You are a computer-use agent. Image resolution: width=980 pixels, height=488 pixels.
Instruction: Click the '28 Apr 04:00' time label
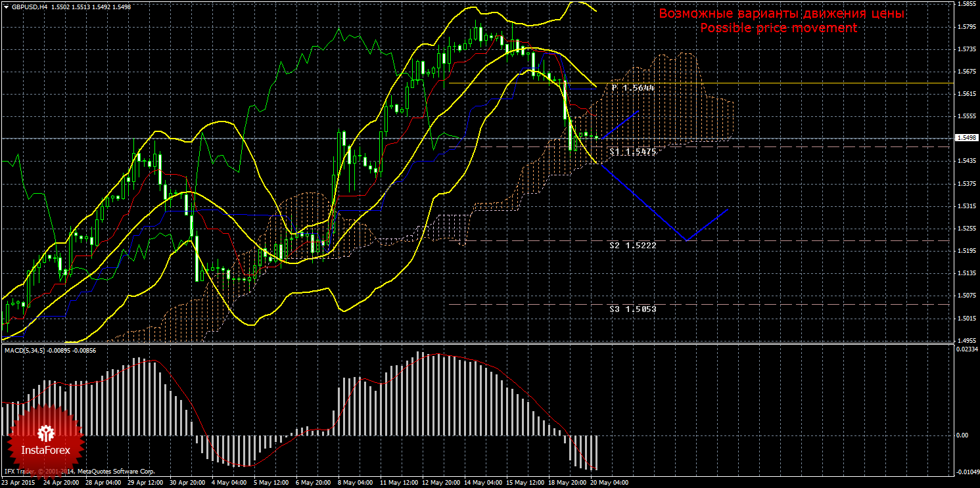tap(105, 483)
